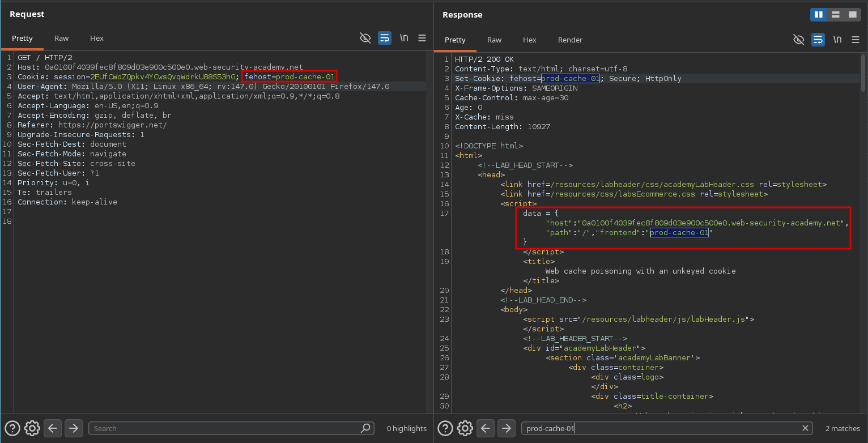Open help for the Request search bar
868x443 pixels.
tap(12, 428)
